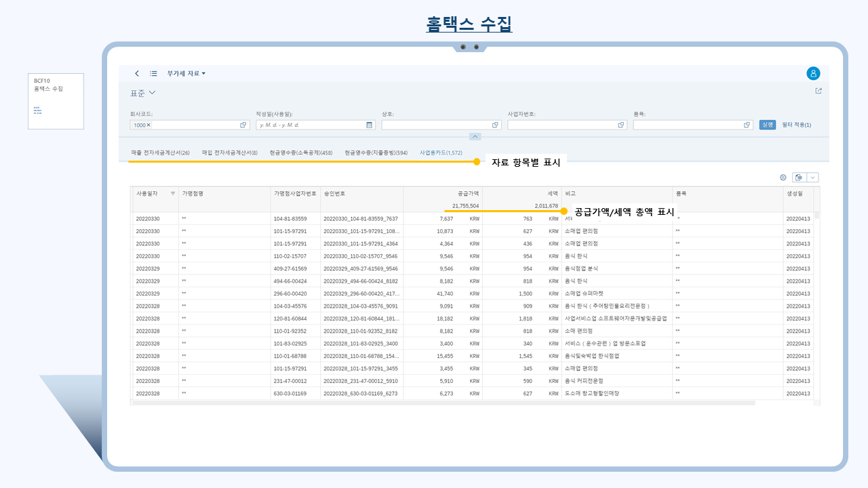Click business number 630-03-01169

click(290, 393)
